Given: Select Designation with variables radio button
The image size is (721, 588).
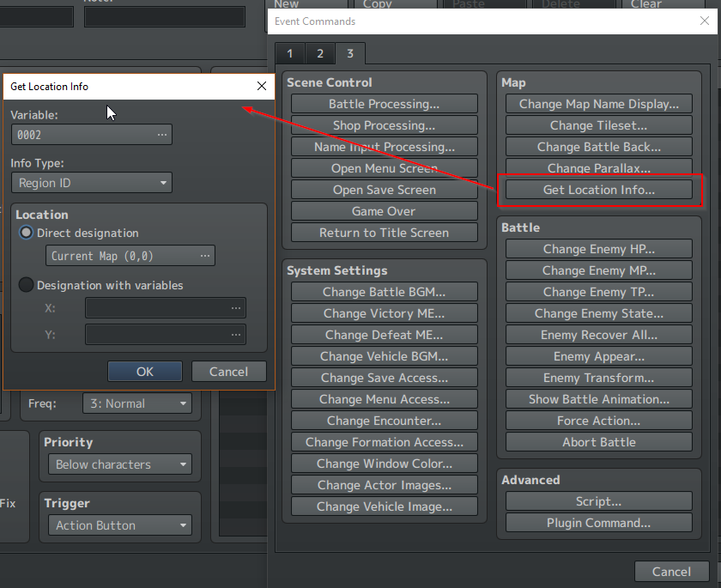Looking at the screenshot, I should coord(27,285).
